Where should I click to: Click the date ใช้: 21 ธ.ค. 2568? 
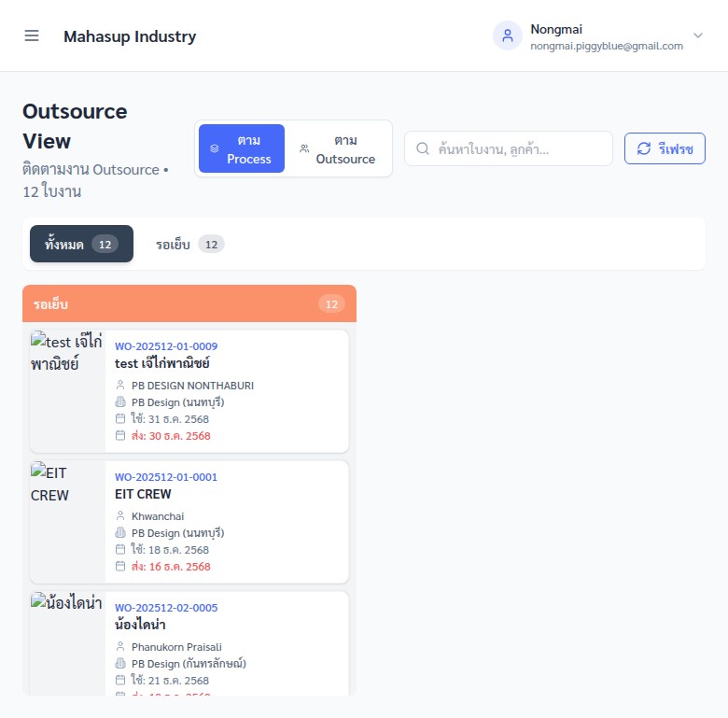(170, 681)
